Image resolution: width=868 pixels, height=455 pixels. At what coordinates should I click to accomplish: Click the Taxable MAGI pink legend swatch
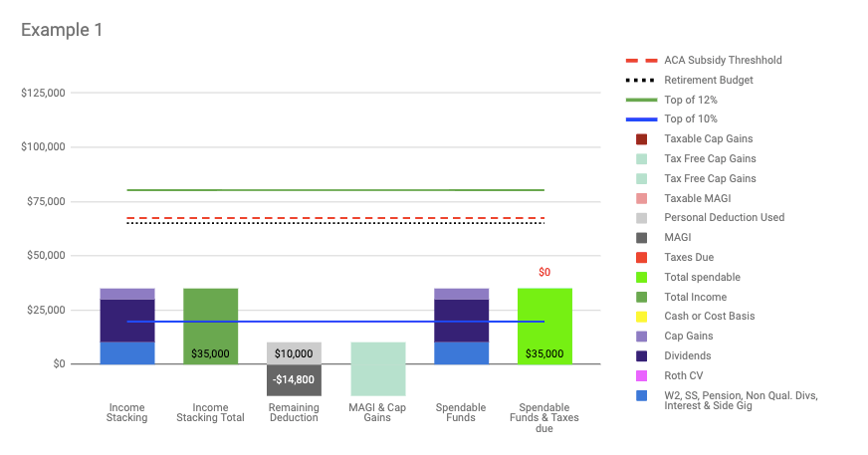[642, 198]
